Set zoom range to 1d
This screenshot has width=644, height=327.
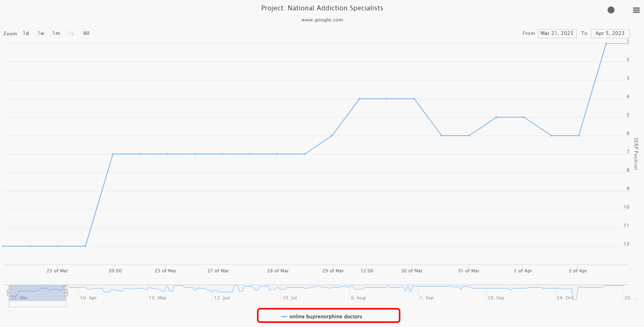pyautogui.click(x=26, y=33)
